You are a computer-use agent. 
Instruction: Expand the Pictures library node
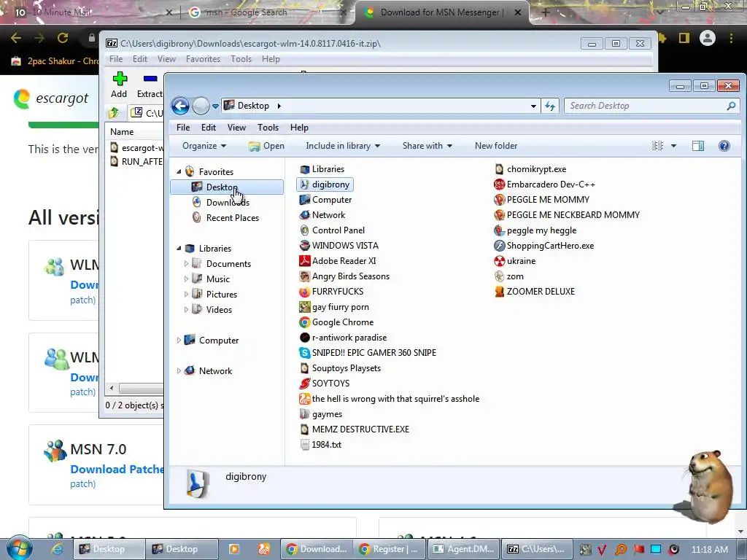click(186, 295)
